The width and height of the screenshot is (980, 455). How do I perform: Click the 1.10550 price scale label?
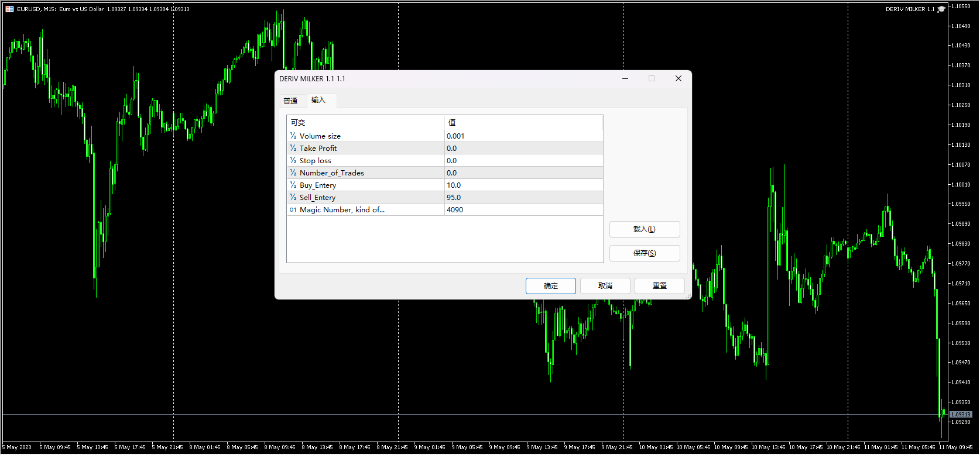click(x=961, y=6)
